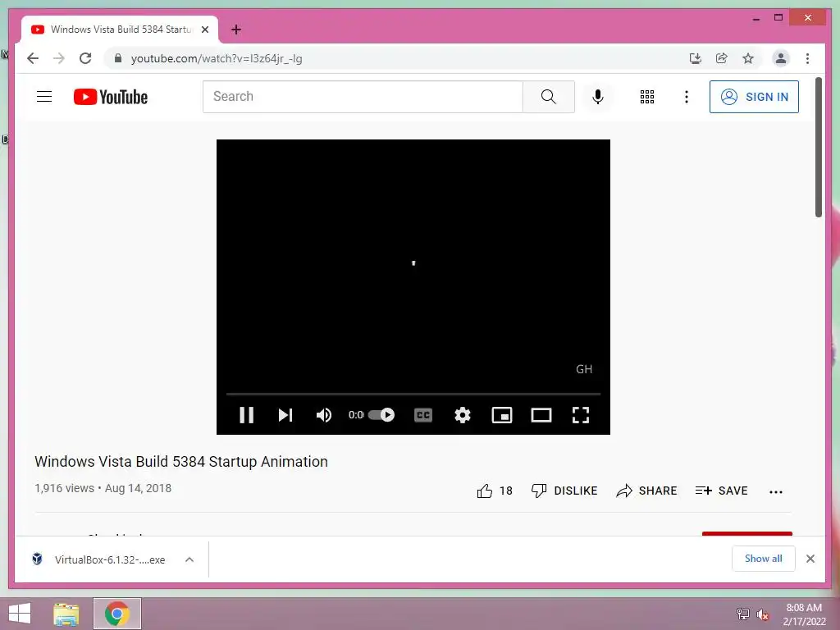The width and height of the screenshot is (840, 630).
Task: Share this page from address bar
Action: coord(722,58)
